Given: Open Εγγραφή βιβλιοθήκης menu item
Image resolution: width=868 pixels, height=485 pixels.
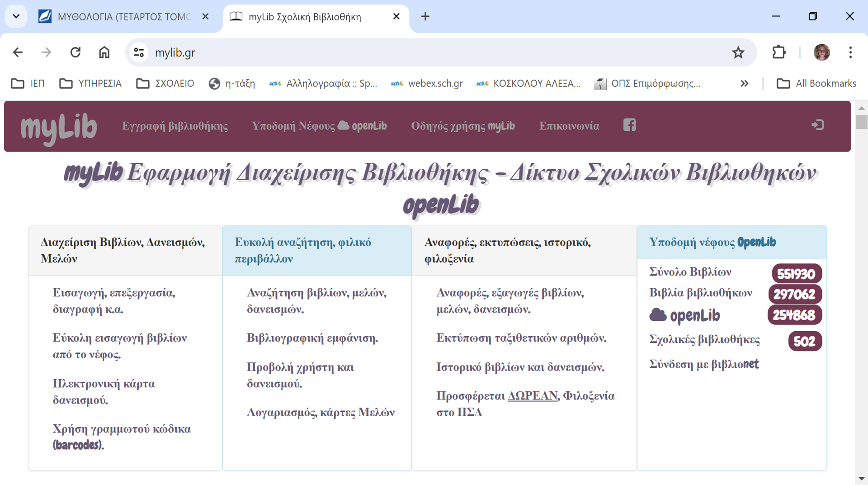Looking at the screenshot, I should tap(175, 126).
